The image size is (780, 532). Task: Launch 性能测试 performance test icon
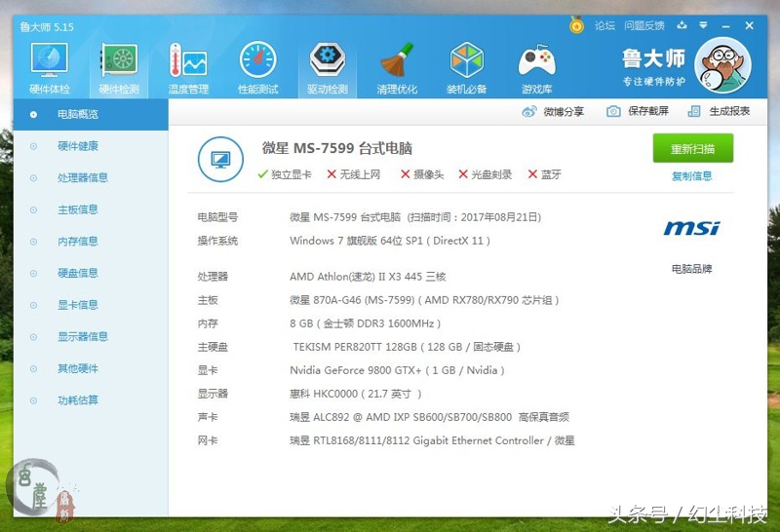tap(257, 67)
